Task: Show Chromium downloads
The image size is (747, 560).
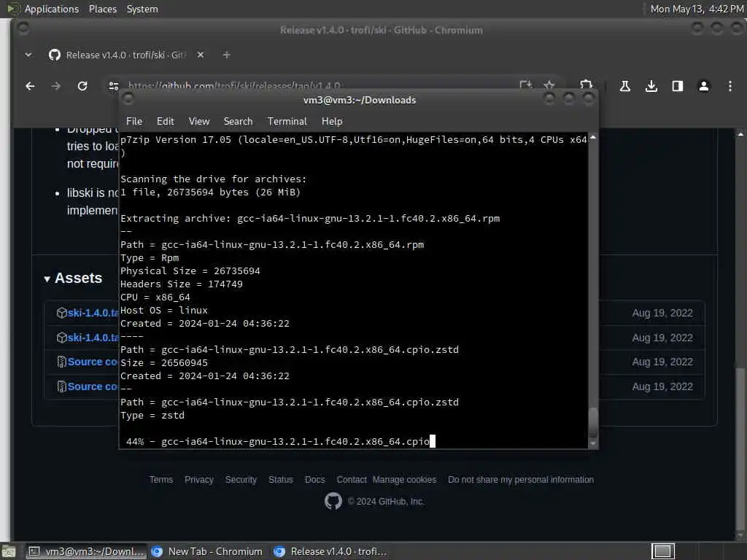Action: tap(651, 86)
